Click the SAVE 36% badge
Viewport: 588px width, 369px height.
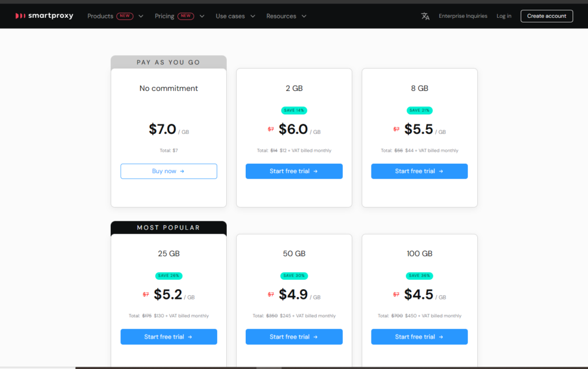pos(419,275)
